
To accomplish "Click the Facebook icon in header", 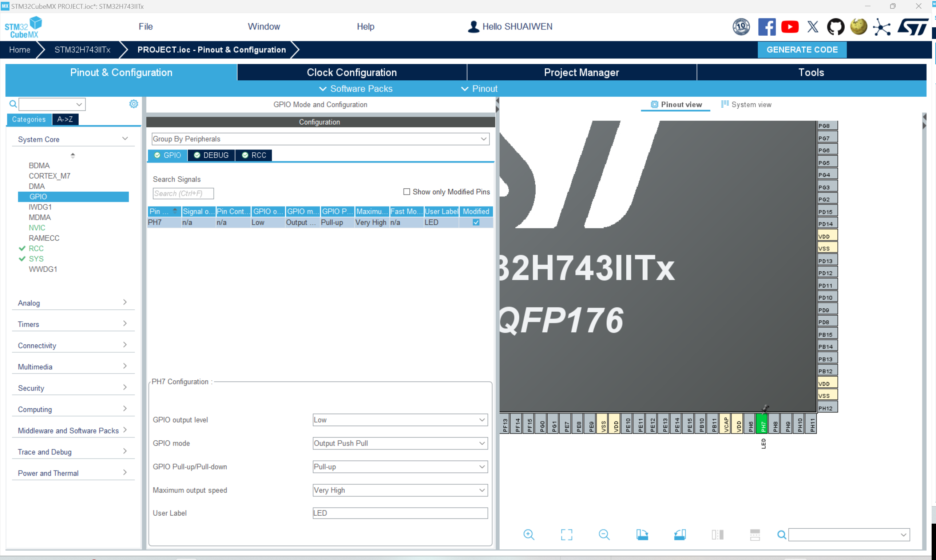I will pos(766,27).
